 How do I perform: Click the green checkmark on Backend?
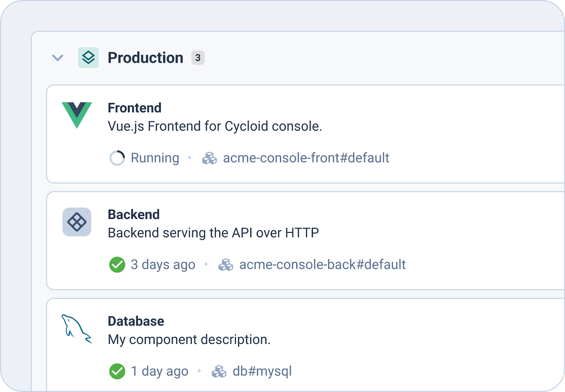(x=117, y=265)
